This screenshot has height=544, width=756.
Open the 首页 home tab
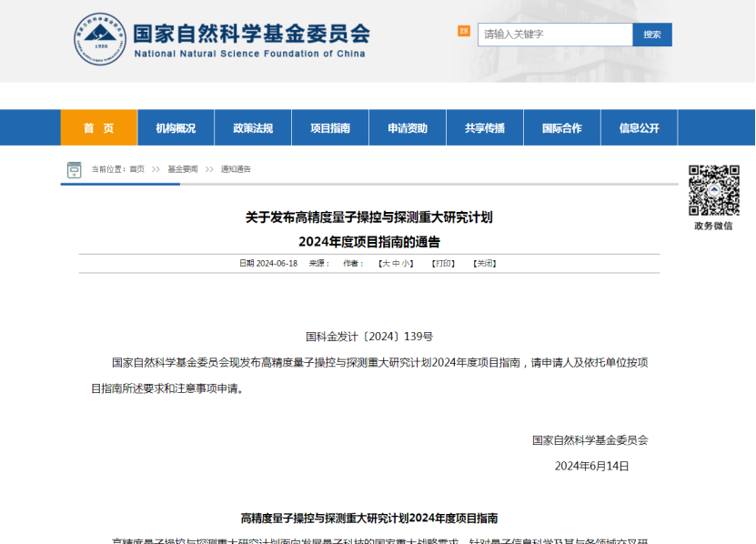[x=99, y=128]
